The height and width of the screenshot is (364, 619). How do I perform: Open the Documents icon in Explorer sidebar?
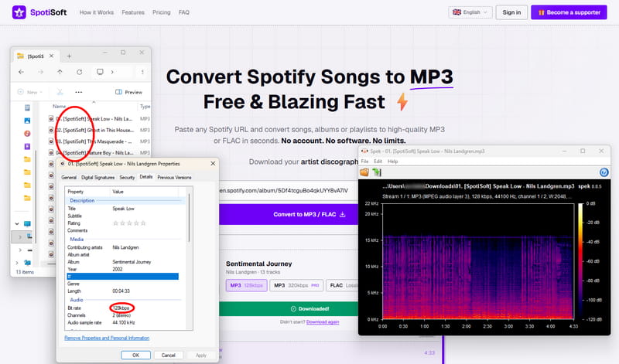click(27, 107)
